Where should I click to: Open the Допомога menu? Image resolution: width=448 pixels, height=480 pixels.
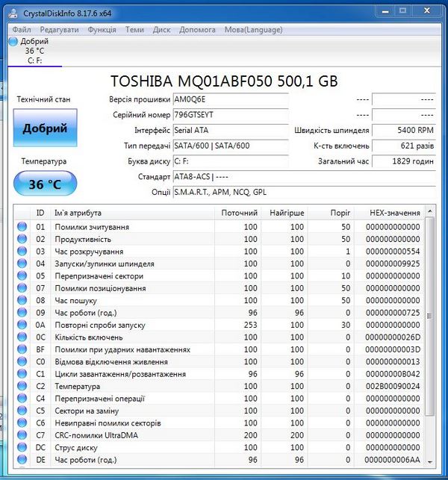198,30
